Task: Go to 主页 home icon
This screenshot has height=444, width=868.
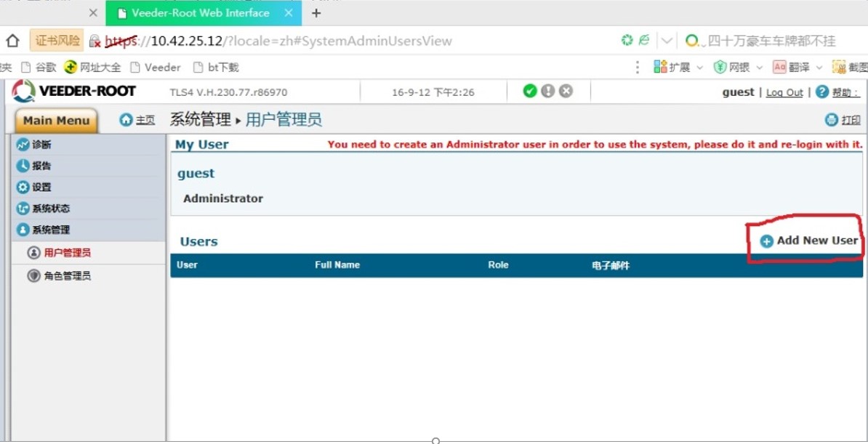Action: point(126,120)
